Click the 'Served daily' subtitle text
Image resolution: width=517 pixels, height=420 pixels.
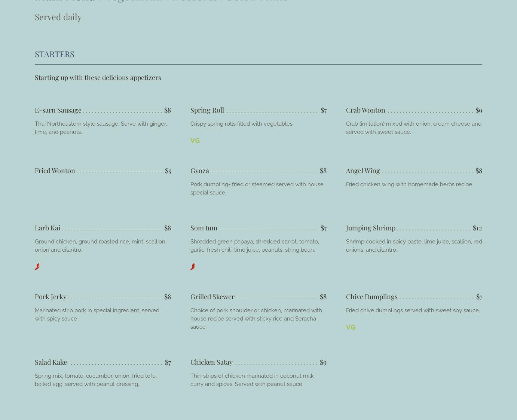(x=58, y=17)
